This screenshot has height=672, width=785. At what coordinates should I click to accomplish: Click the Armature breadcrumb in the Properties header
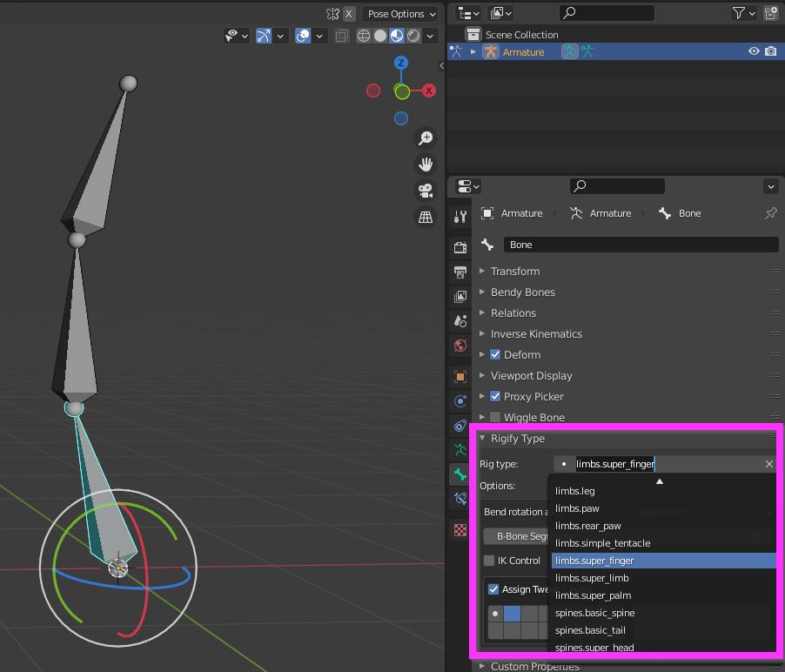pos(522,213)
